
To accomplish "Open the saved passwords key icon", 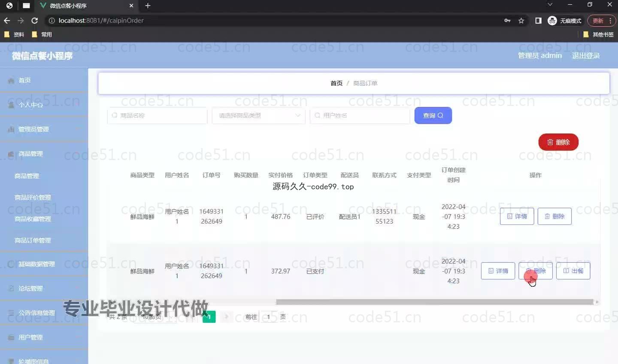I will coord(507,21).
